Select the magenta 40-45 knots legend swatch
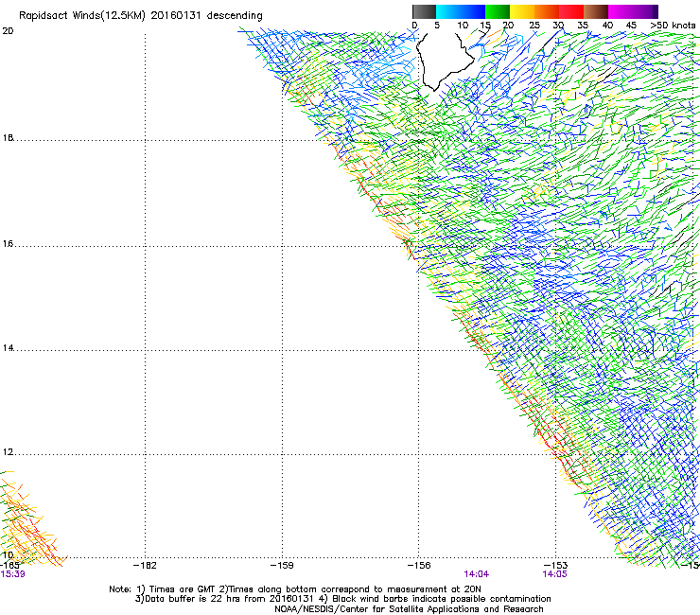Viewport: 700px width, 615px height. [621, 11]
